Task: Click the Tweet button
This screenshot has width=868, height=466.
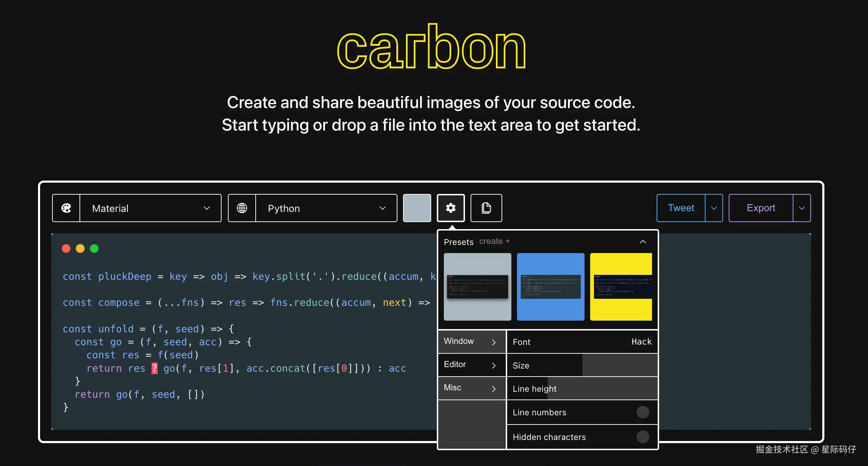Action: (681, 208)
